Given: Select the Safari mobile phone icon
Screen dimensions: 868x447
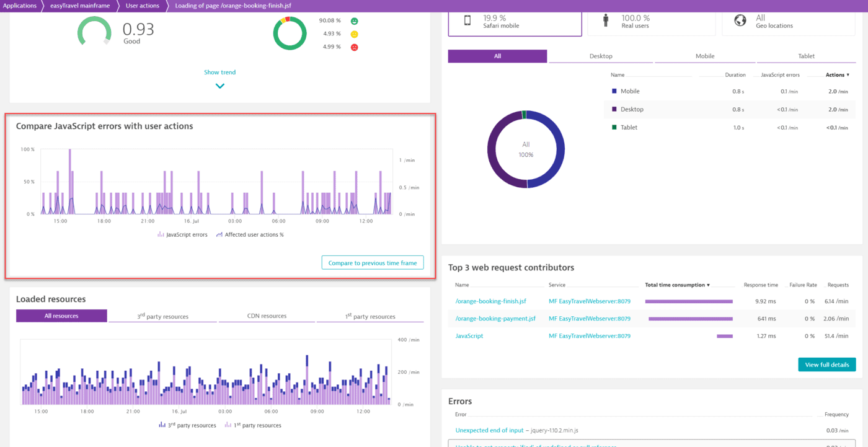Looking at the screenshot, I should [466, 20].
